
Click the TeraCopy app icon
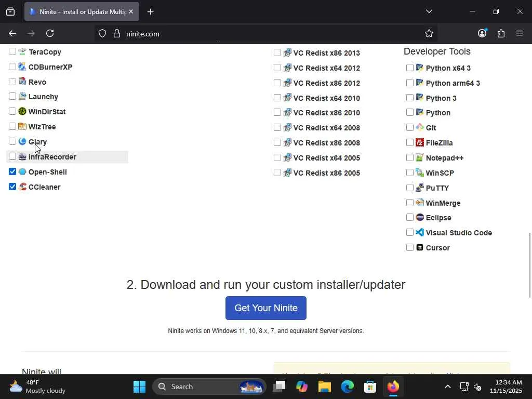click(x=22, y=51)
